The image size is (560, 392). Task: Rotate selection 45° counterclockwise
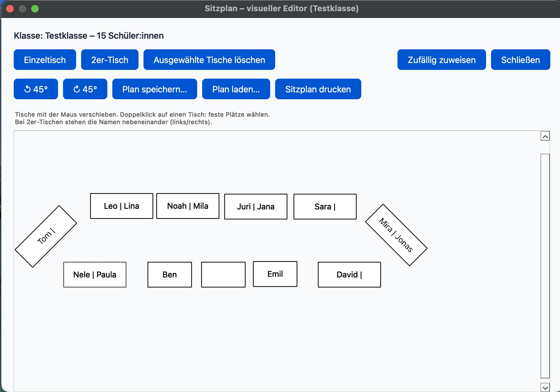tap(36, 89)
